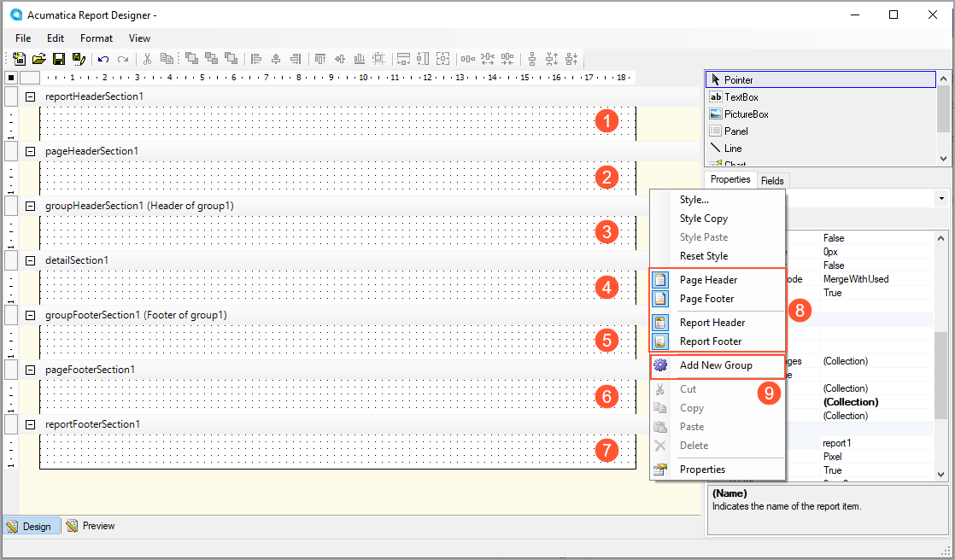Open the Format menu
Image resolution: width=955 pixels, height=560 pixels.
coord(97,38)
